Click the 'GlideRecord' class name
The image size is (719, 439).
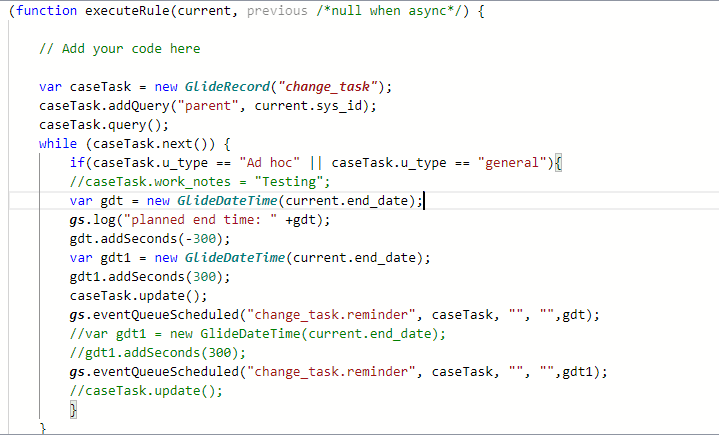pyautogui.click(x=227, y=87)
